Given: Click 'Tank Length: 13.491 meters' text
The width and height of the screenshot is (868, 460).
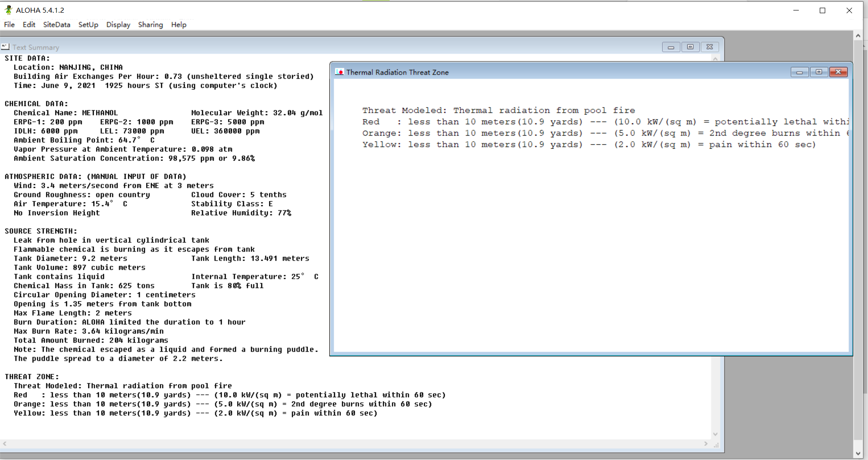Looking at the screenshot, I should click(250, 258).
